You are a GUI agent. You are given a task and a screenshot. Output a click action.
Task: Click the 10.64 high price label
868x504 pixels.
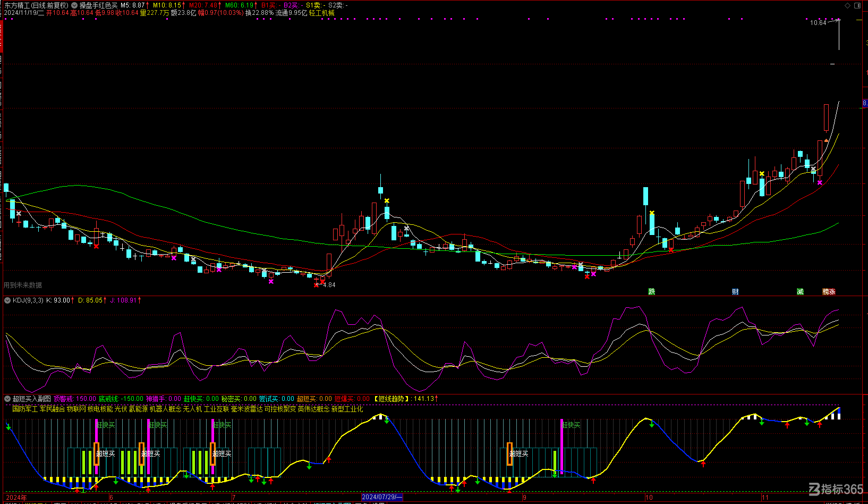[818, 23]
